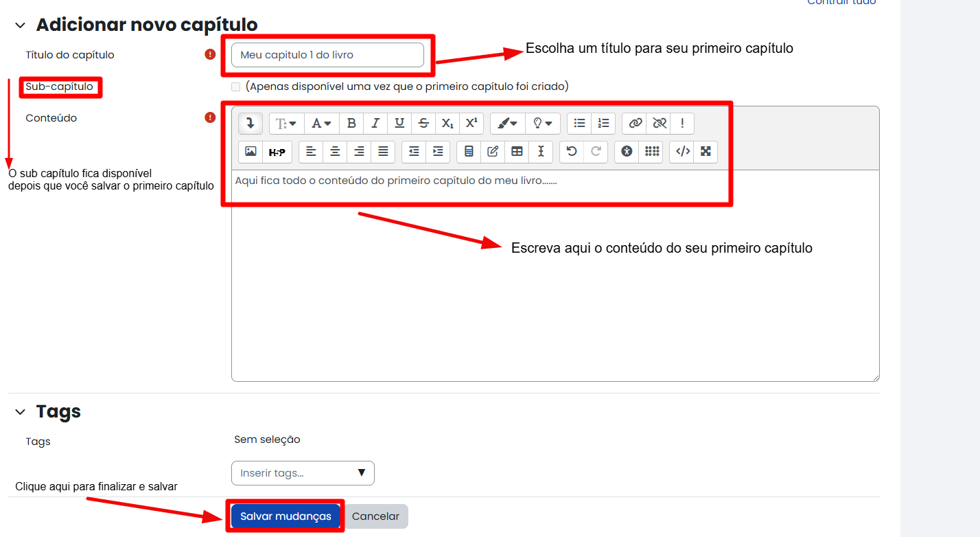
Task: Enable sub-chapter by checking the checkbox
Action: 235,87
